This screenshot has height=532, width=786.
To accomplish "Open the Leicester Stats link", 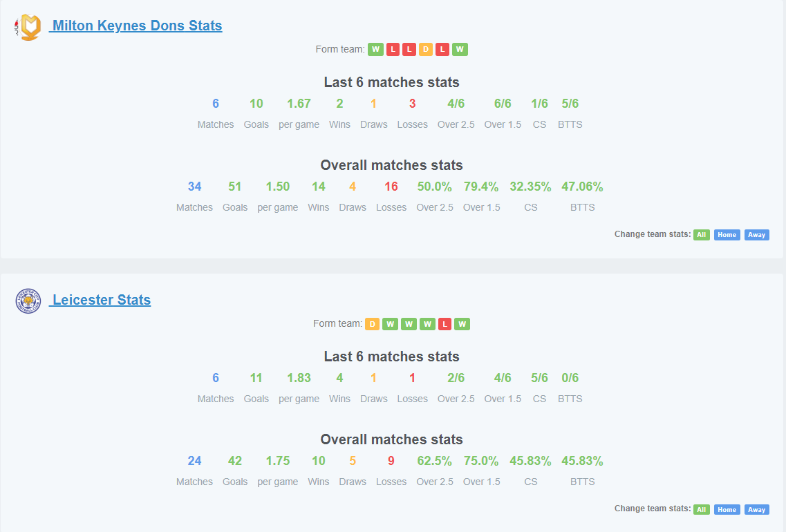I will 100,300.
